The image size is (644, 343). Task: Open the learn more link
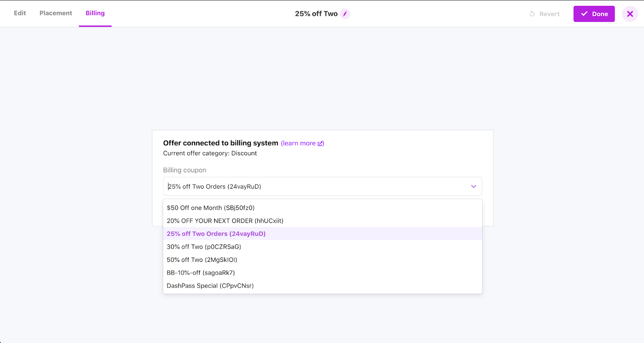(298, 144)
